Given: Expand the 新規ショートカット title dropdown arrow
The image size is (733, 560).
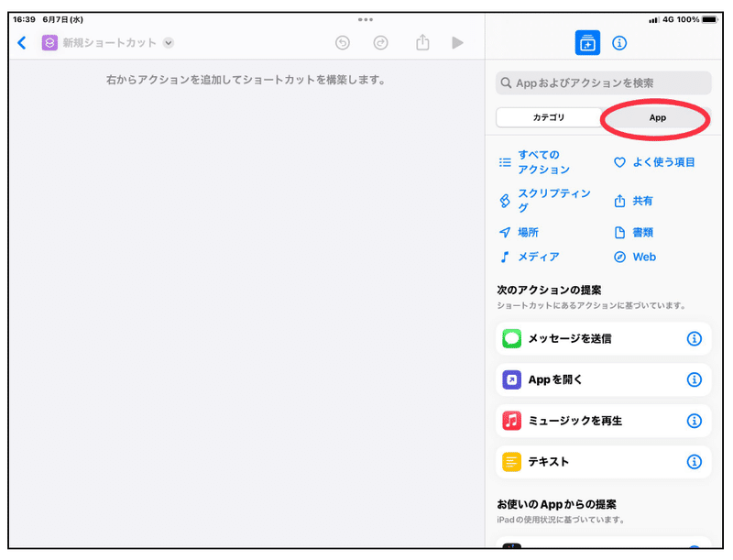Looking at the screenshot, I should point(169,43).
